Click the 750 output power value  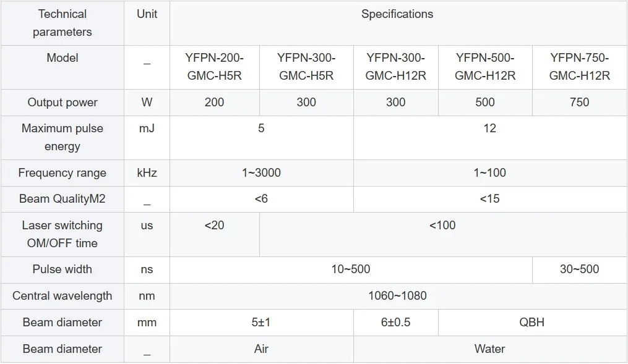point(580,103)
